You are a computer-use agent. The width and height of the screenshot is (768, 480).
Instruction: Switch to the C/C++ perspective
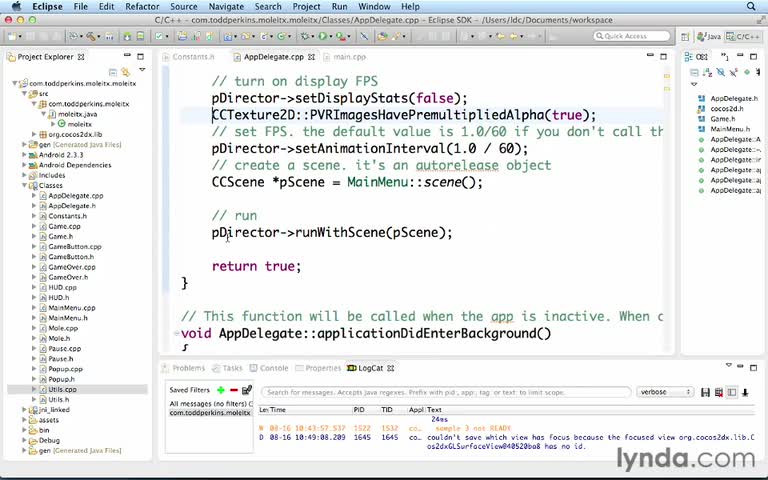pyautogui.click(x=744, y=36)
